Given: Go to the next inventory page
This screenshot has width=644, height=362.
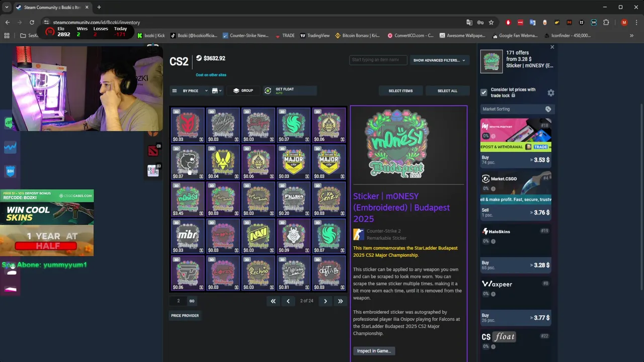Looking at the screenshot, I should (325, 301).
